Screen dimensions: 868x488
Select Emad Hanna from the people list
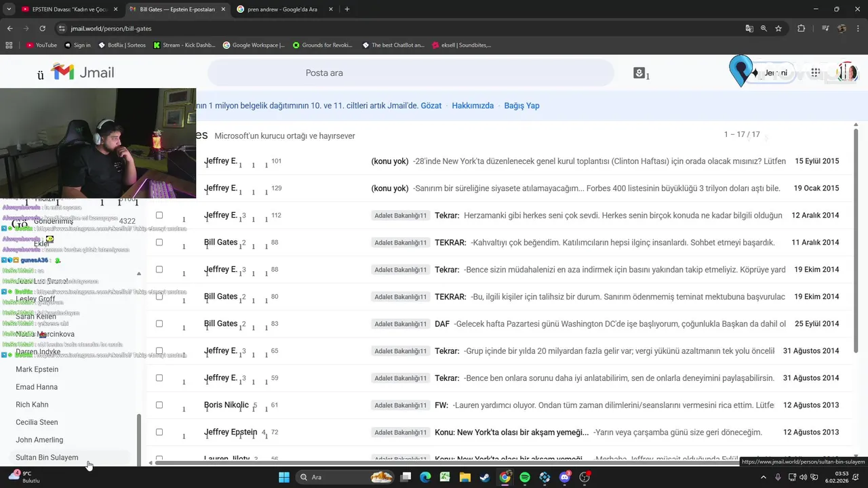[x=37, y=387]
